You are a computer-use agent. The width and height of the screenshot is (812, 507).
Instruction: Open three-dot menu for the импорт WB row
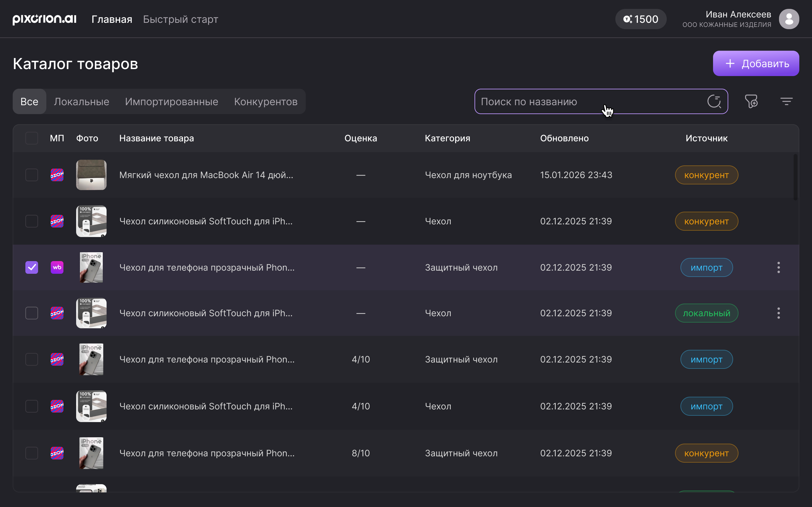pos(778,267)
